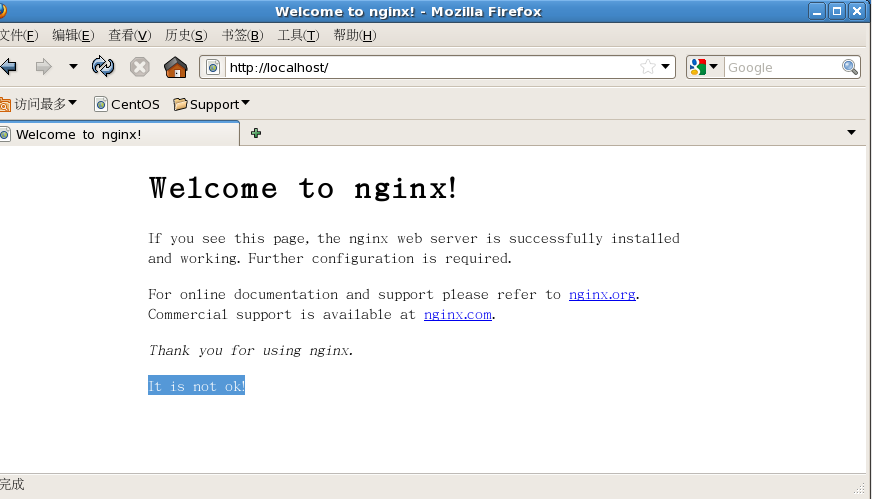The height and width of the screenshot is (499, 872).
Task: Expand the 访问最多 bookmarks folder
Action: point(38,104)
